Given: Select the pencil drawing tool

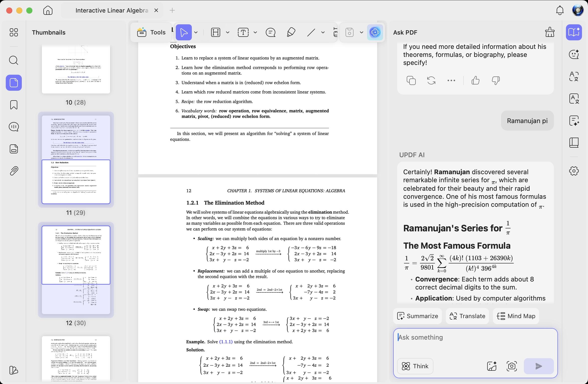Looking at the screenshot, I should pyautogui.click(x=291, y=32).
